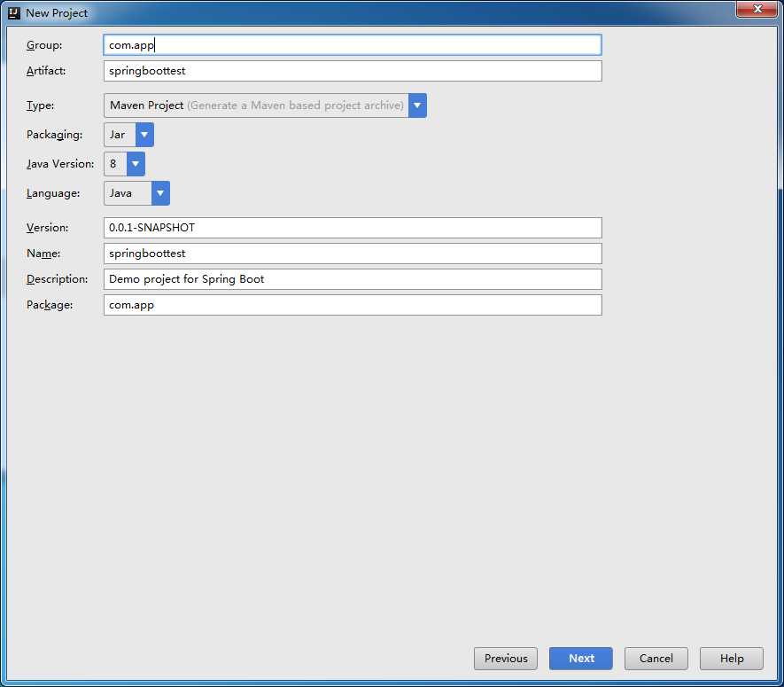Image resolution: width=784 pixels, height=687 pixels.
Task: Click the Group label
Action: (44, 45)
